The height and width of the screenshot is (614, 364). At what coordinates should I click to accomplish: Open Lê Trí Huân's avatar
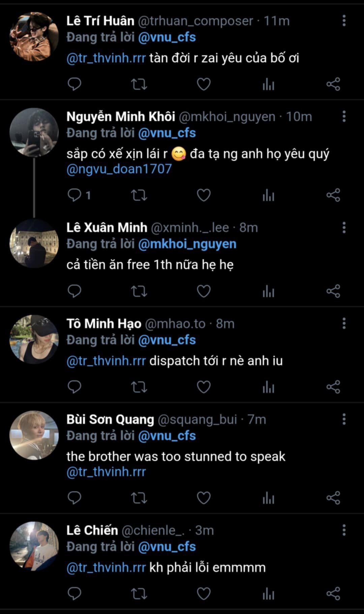[34, 37]
